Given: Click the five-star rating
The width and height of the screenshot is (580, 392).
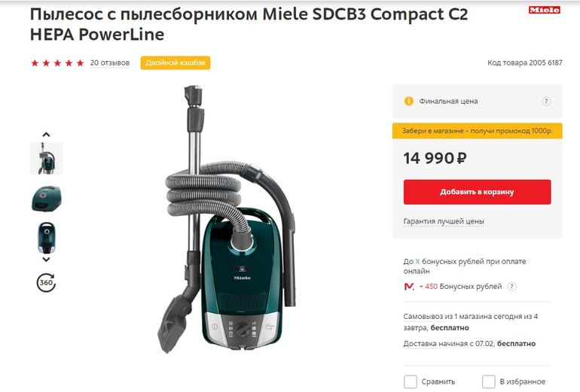Looking at the screenshot, I should pos(57,62).
